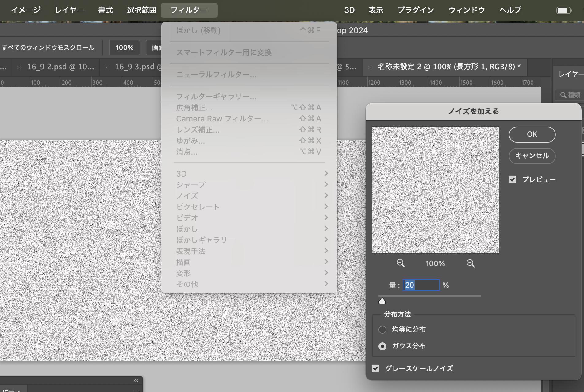
Task: Click the キャンセル button
Action: click(x=532, y=156)
